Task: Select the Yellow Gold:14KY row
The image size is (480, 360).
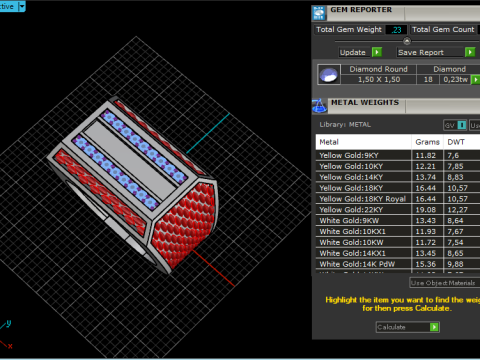Action: [x=398, y=177]
